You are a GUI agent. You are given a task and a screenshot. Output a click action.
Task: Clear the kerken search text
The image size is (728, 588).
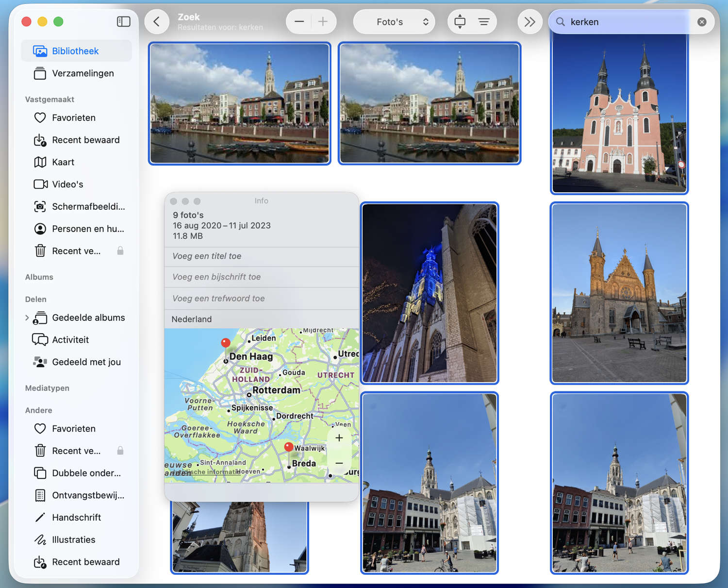(702, 22)
